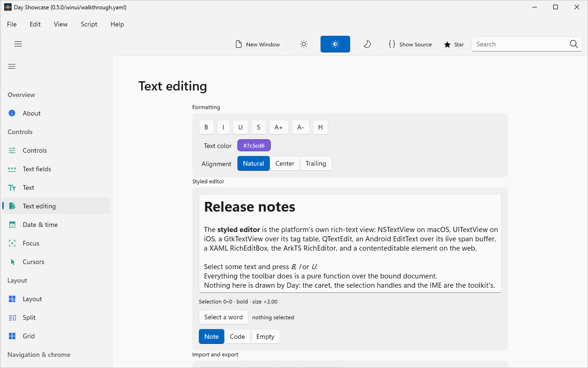588x368 pixels.
Task: Choose the Code document option
Action: pyautogui.click(x=237, y=336)
